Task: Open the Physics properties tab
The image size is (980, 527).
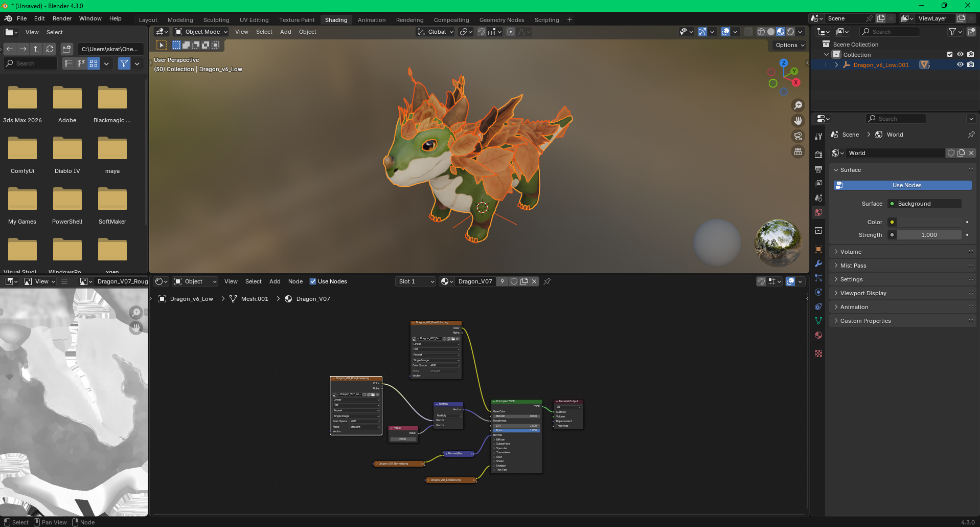Action: point(818,292)
